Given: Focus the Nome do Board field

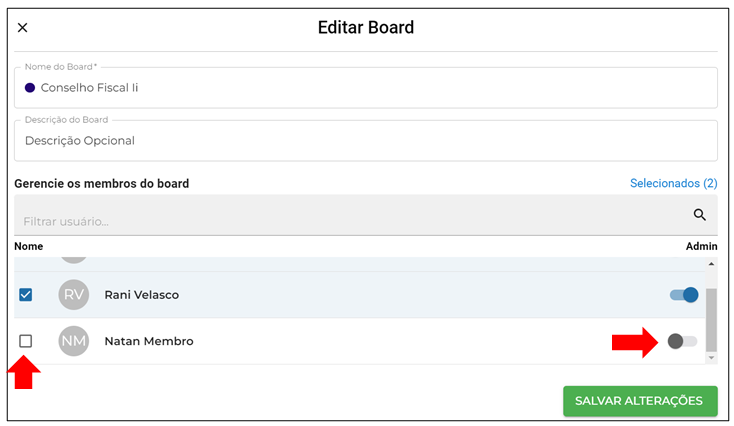Looking at the screenshot, I should click(366, 88).
